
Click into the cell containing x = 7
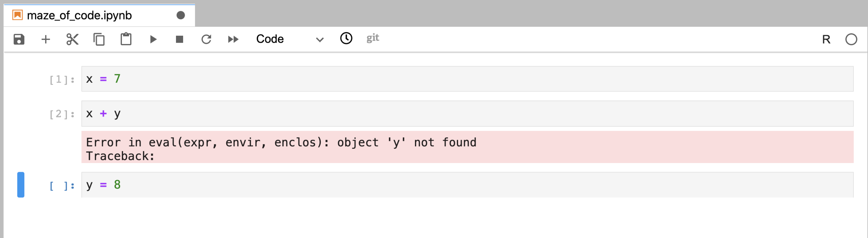click(467, 79)
